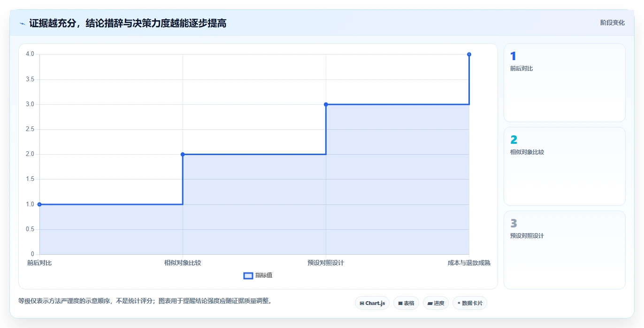Click the data point at value 3.0
The width and height of the screenshot is (644, 328).
coord(326,104)
